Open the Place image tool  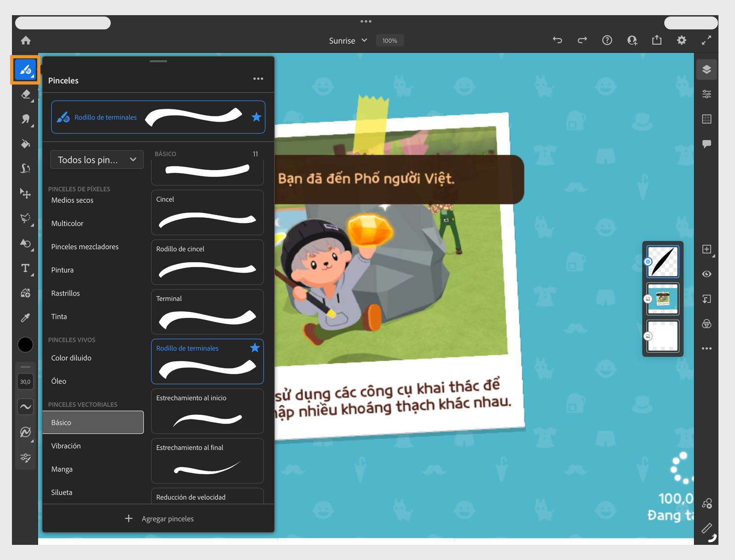tap(26, 293)
